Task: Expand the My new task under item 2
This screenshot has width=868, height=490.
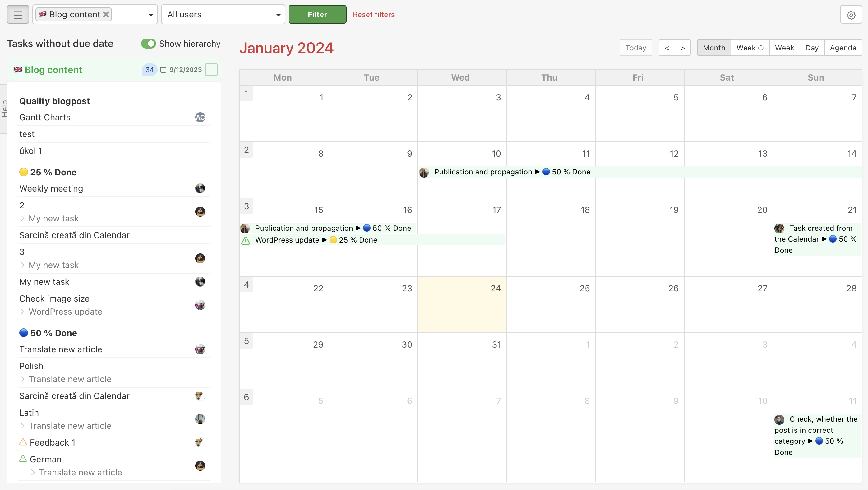Action: pos(23,218)
